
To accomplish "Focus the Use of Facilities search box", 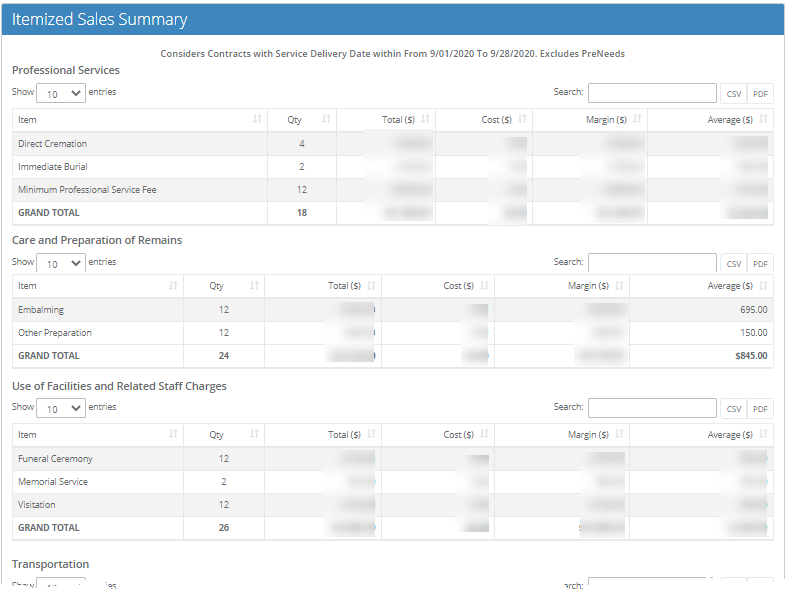I will [x=652, y=408].
